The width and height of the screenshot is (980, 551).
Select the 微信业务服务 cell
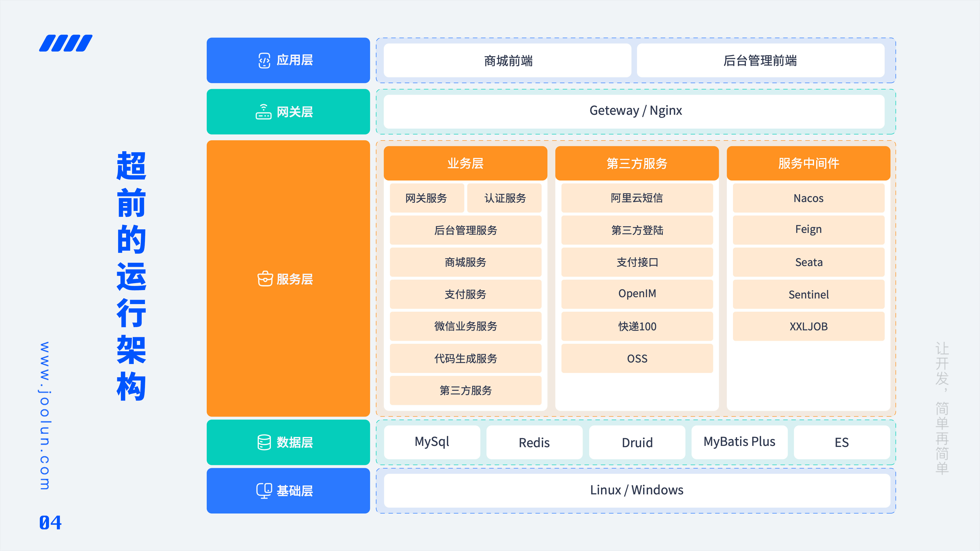pyautogui.click(x=466, y=326)
